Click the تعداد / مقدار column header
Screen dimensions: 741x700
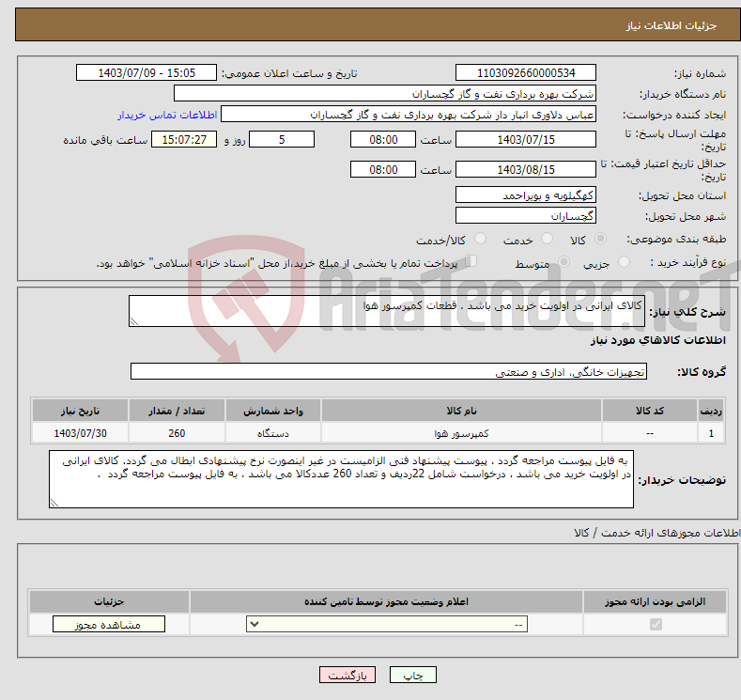[177, 411]
